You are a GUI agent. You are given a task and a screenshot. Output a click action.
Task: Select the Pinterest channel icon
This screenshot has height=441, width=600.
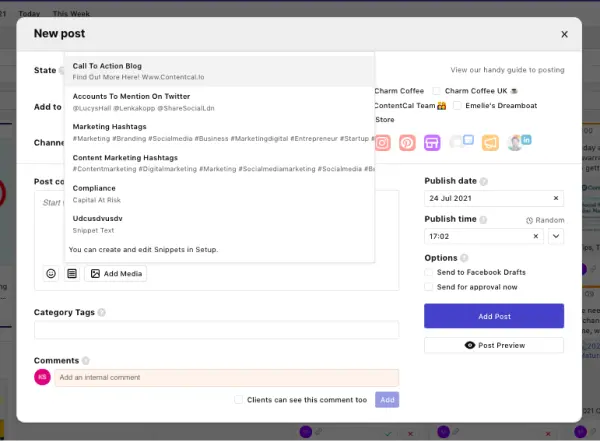(x=407, y=143)
